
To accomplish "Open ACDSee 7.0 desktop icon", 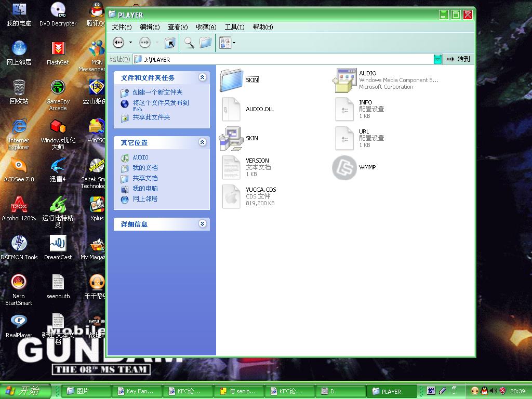I will [x=19, y=170].
